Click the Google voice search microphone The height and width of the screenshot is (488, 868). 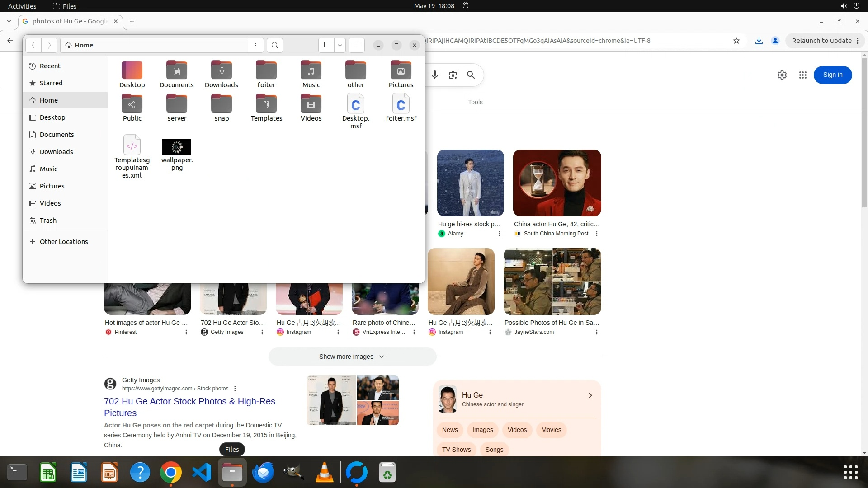435,75
